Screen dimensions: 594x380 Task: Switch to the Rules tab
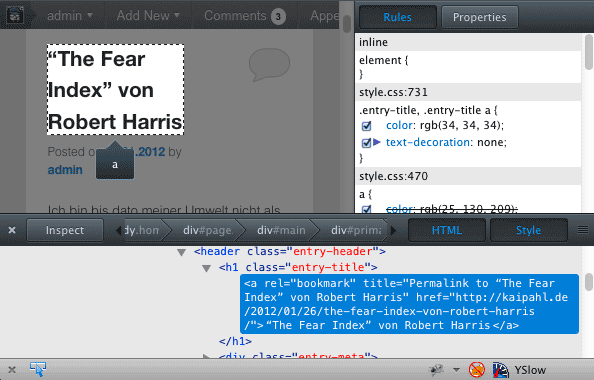[397, 17]
